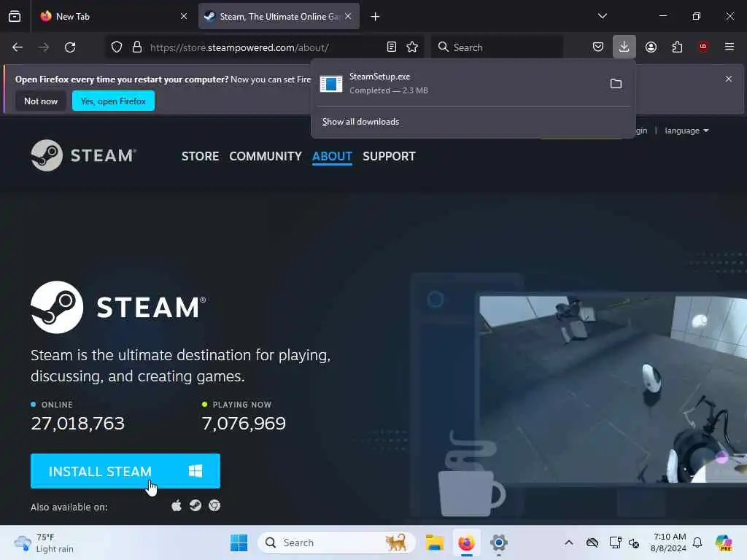Open the weather widget showing Light rain

44,542
